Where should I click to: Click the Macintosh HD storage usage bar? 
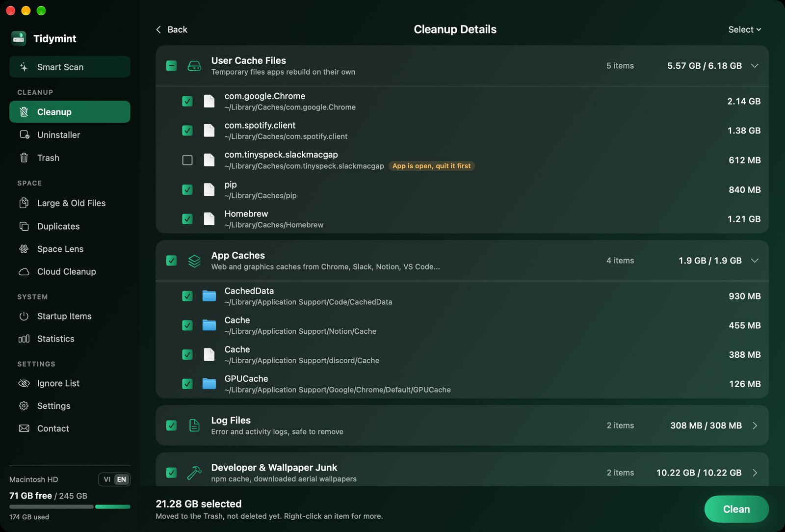tap(70, 506)
